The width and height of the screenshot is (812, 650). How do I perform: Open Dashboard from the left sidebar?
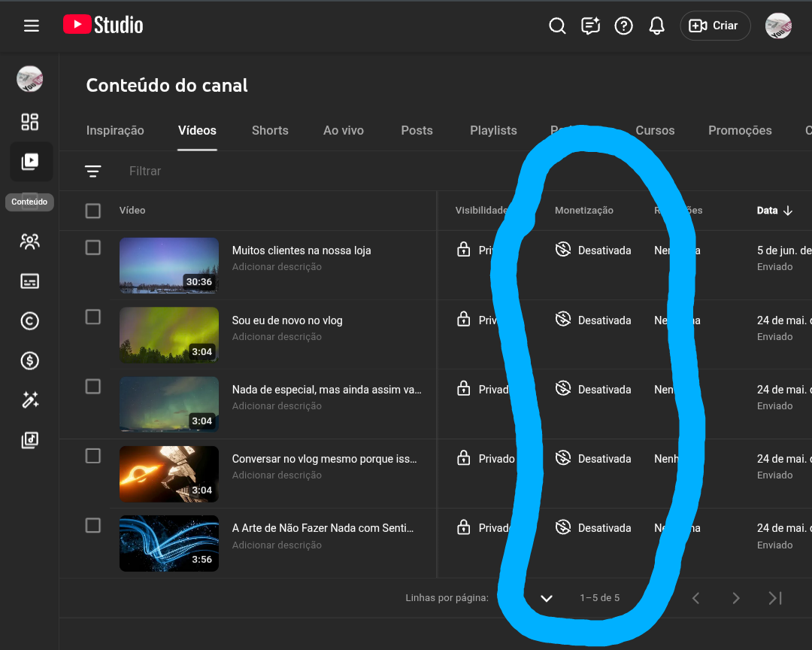[30, 122]
